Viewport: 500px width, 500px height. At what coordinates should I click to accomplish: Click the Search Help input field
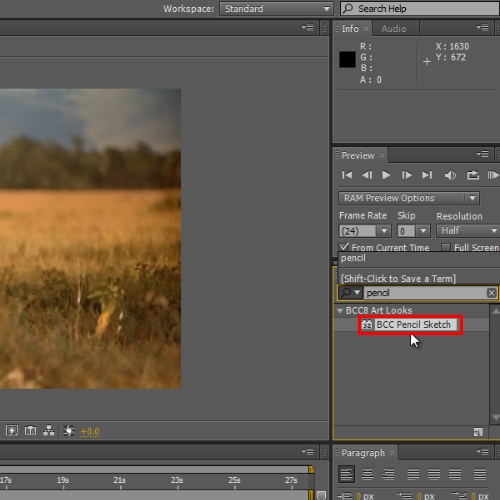pyautogui.click(x=419, y=9)
